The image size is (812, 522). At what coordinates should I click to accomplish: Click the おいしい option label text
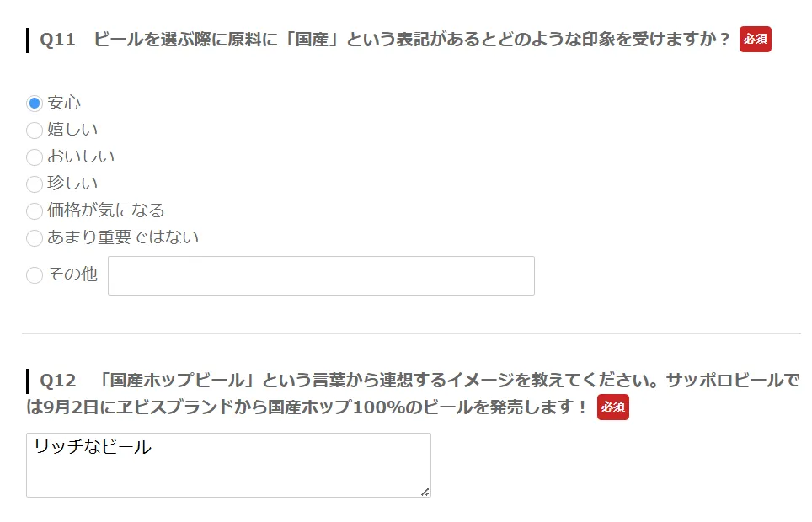click(81, 157)
